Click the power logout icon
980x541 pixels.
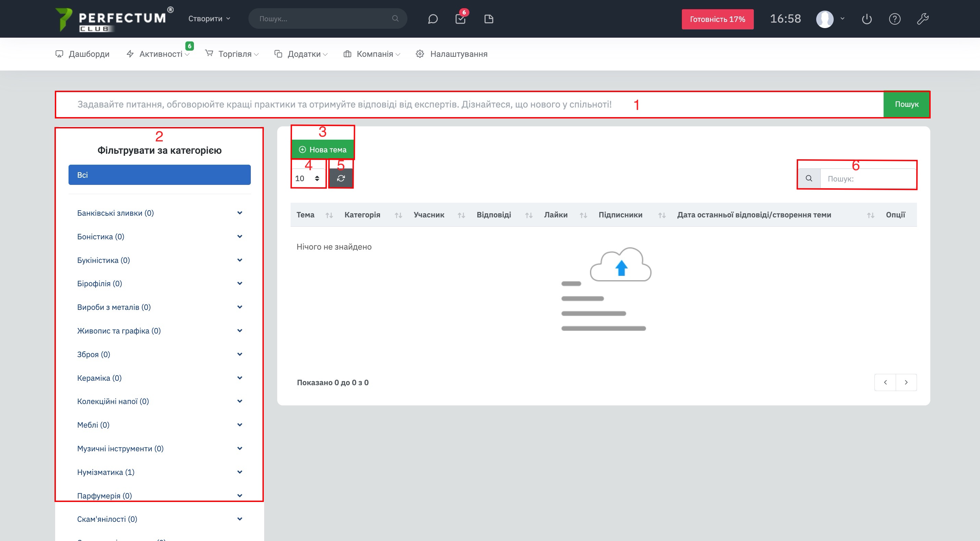pos(867,19)
